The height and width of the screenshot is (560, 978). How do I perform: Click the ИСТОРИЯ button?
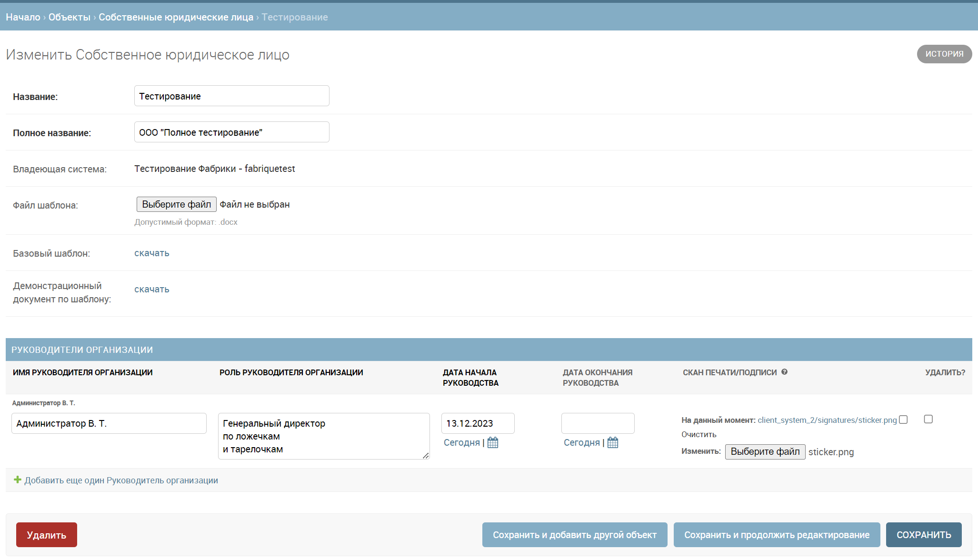click(x=944, y=54)
